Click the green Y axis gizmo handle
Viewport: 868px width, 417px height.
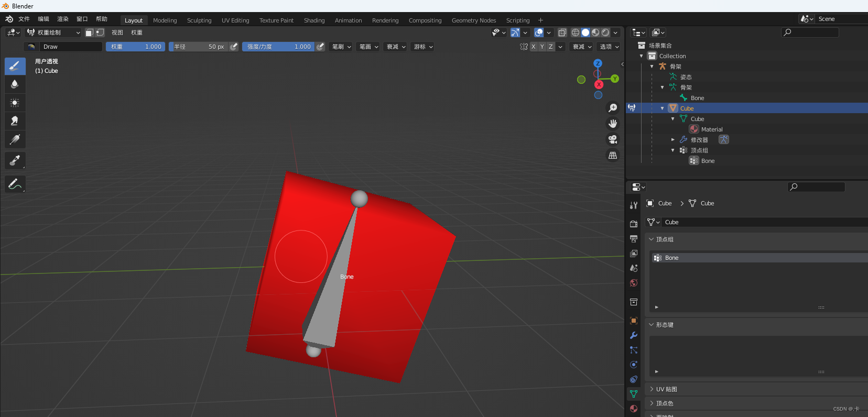pos(615,79)
